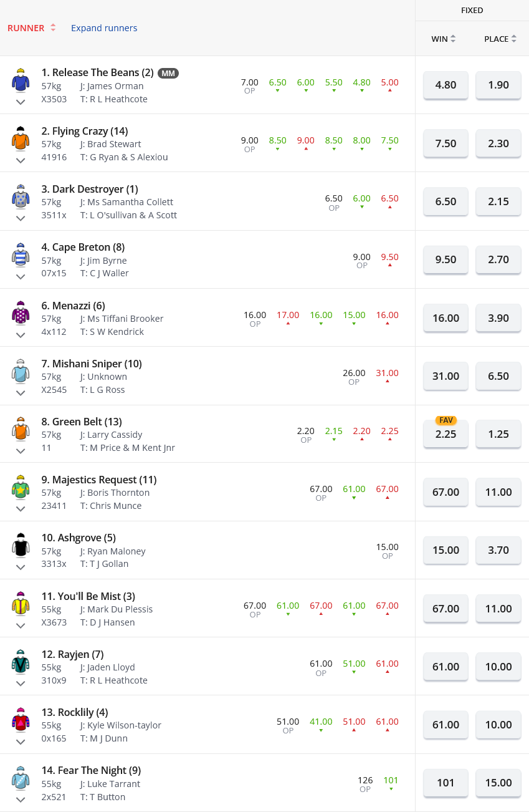Click the MM badge beside Release The Beans
Viewport: 529px width, 812px height.
tap(168, 73)
